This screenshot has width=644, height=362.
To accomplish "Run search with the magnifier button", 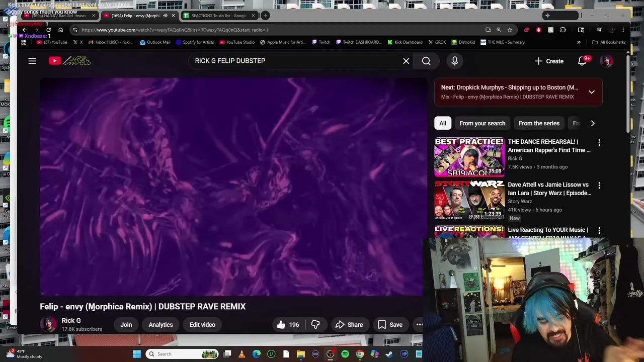I will pos(426,61).
